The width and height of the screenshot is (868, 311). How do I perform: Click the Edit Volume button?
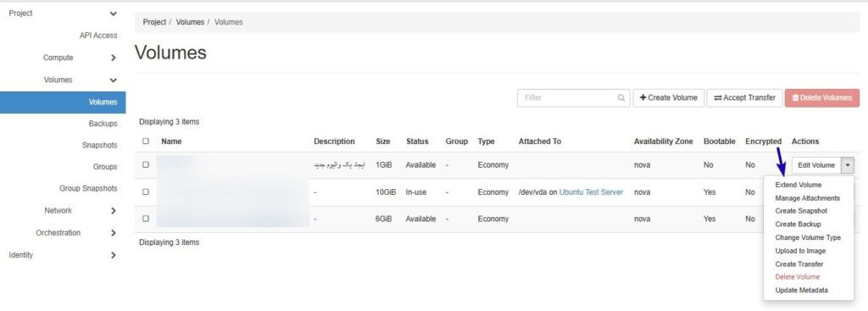(x=816, y=165)
